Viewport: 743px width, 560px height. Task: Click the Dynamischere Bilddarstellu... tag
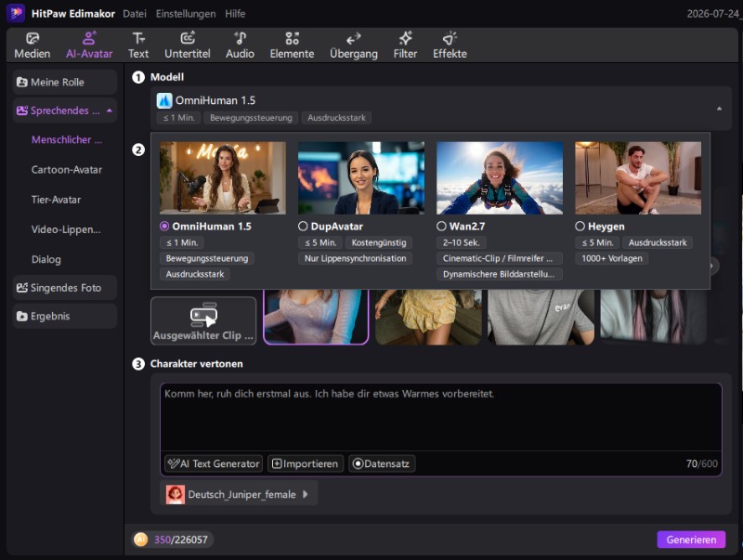(x=499, y=274)
